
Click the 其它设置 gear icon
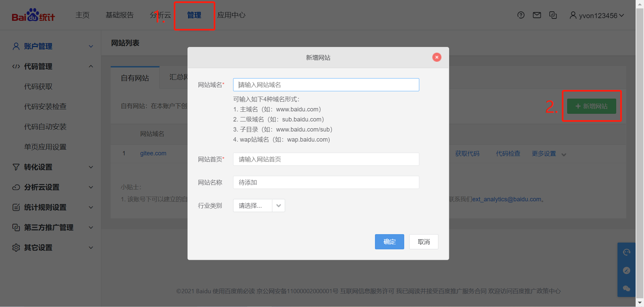[x=16, y=248]
